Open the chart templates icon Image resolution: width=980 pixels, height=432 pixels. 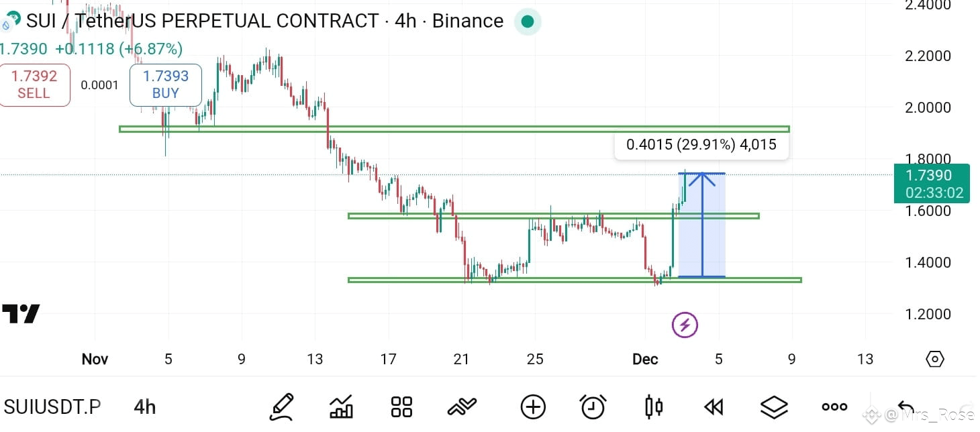(462, 407)
